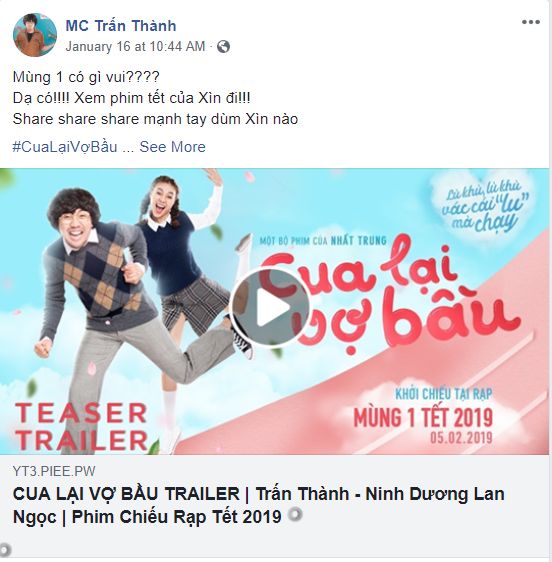Image resolution: width=552 pixels, height=562 pixels.
Task: Click the small round icon after the link title
Action: point(295,514)
